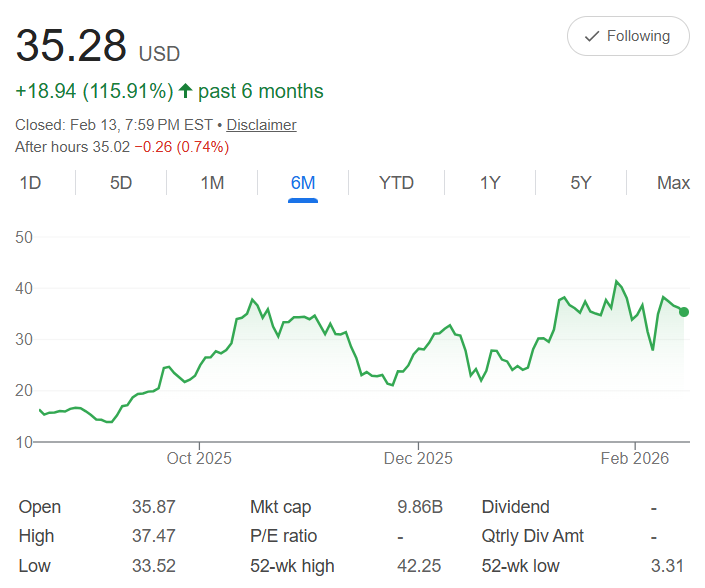Viewport: 705px width, 588px height.
Task: Select the 5Y time range
Action: [581, 183]
